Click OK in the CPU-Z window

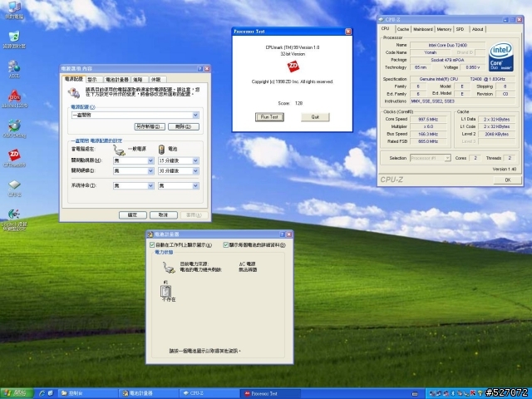click(x=508, y=180)
